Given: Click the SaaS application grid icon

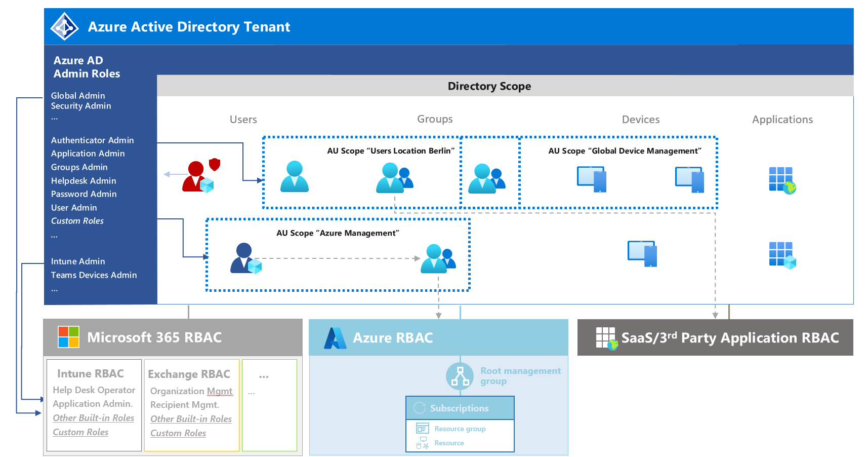Looking at the screenshot, I should click(607, 338).
